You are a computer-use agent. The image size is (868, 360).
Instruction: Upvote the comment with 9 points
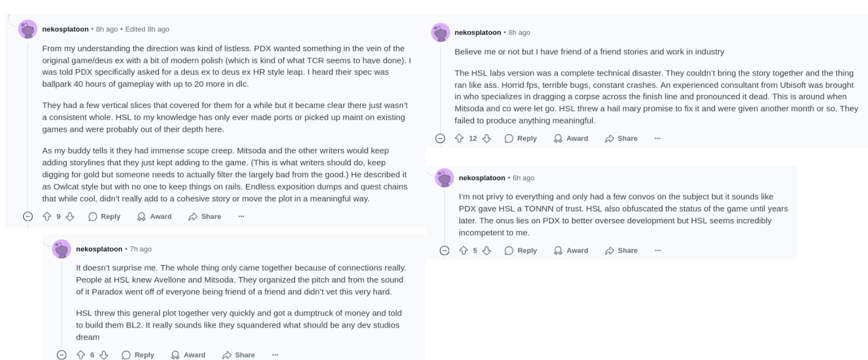[46, 216]
